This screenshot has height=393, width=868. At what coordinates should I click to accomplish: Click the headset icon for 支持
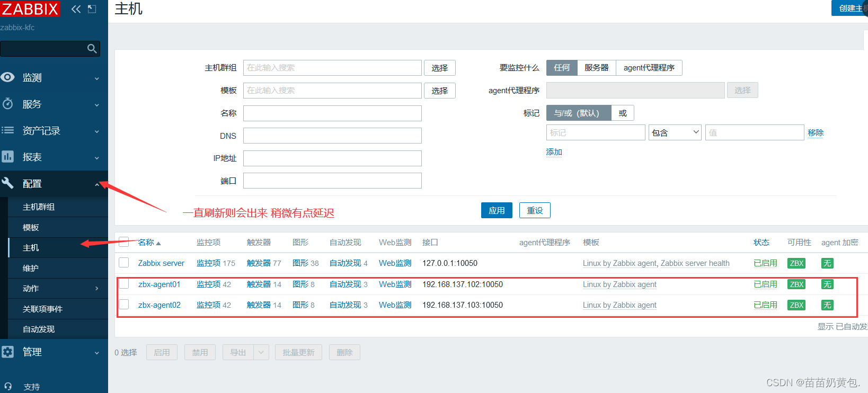[x=7, y=387]
